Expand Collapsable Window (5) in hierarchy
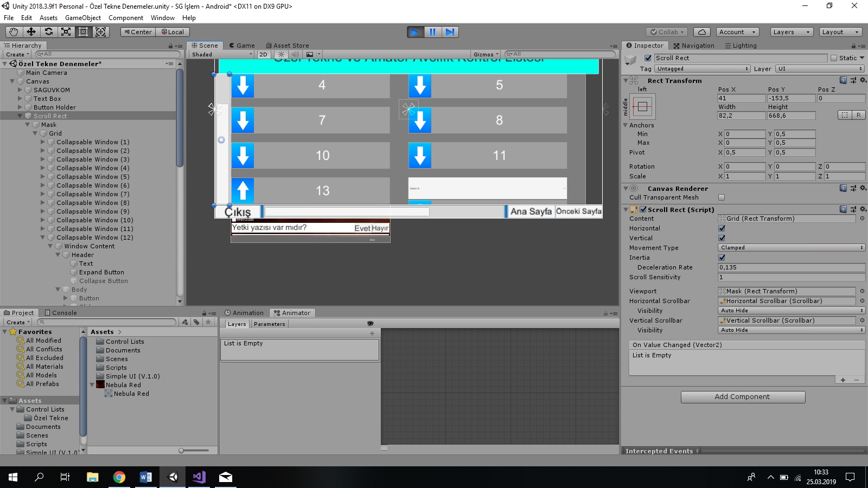This screenshot has height=488, width=868. pos(43,177)
